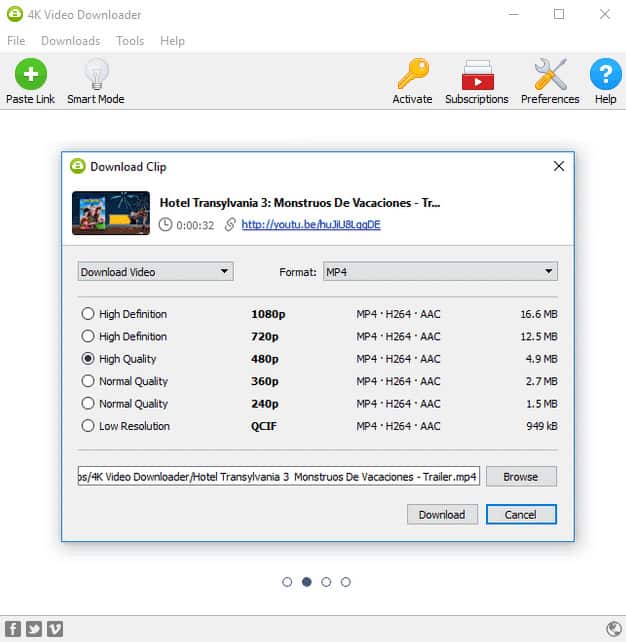Click the 949 kB size text
The height and width of the screenshot is (642, 626).
[x=542, y=426]
